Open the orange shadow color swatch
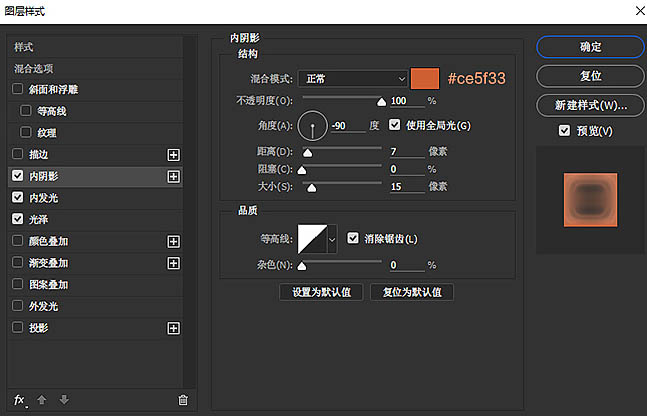Viewport: 647px width, 416px height. point(425,78)
